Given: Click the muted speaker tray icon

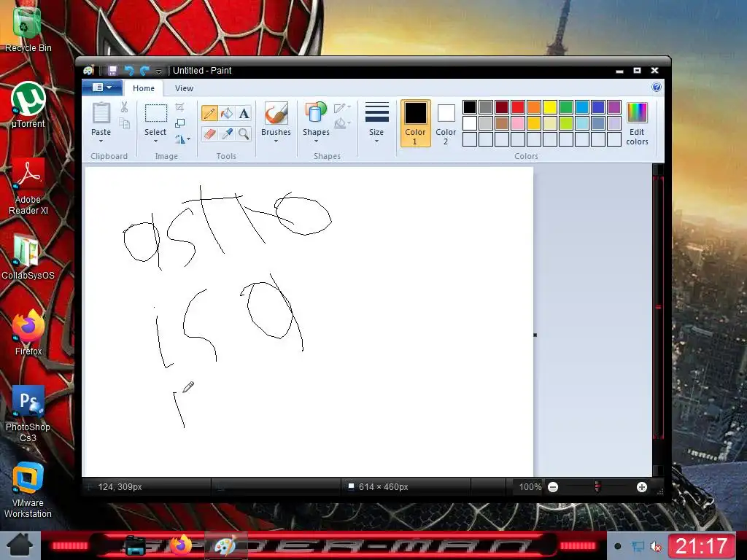Looking at the screenshot, I should point(656,546).
